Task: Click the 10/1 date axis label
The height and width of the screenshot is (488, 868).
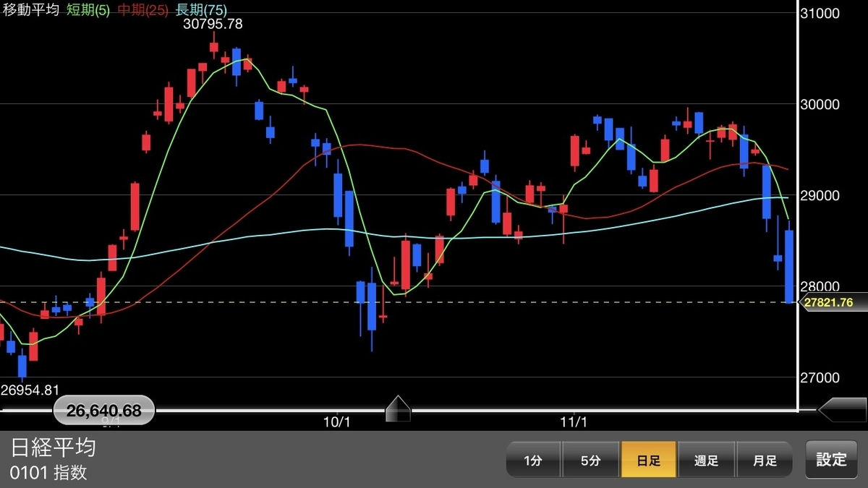Action: click(x=337, y=421)
